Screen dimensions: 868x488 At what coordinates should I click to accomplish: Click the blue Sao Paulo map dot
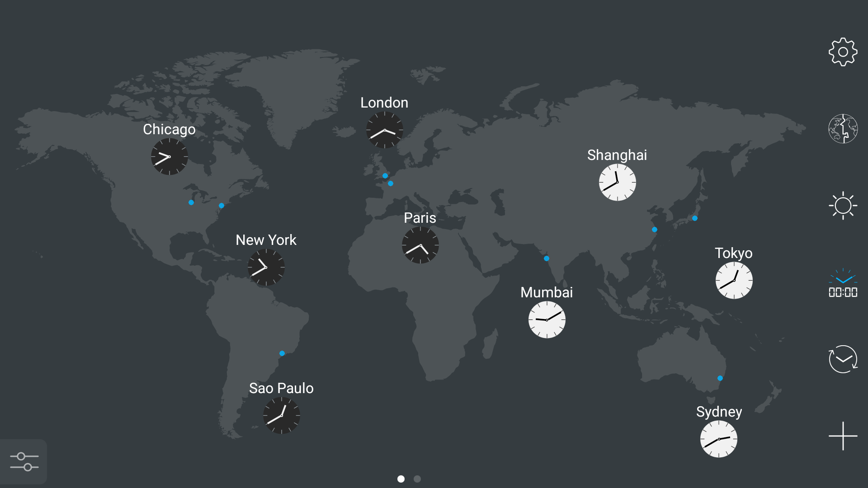(282, 353)
